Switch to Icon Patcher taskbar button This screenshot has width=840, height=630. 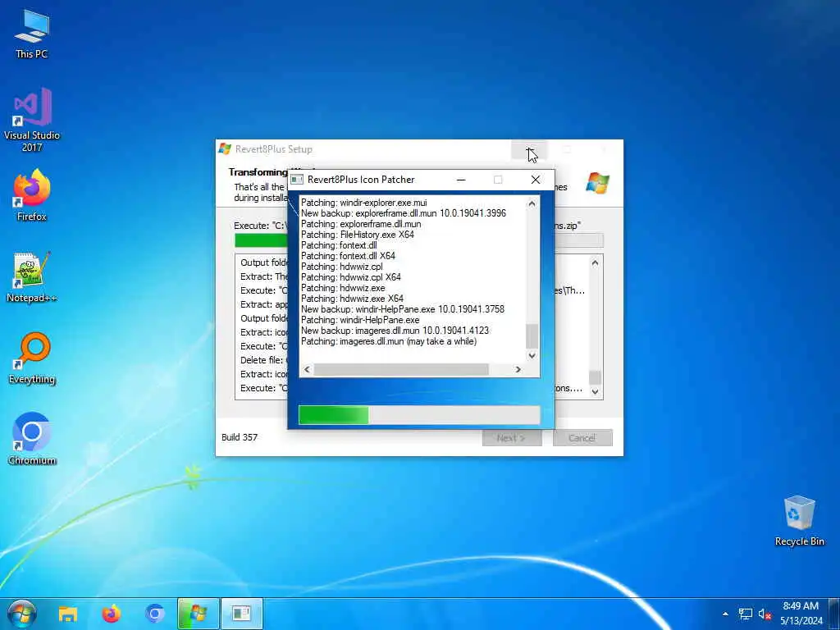pos(242,614)
